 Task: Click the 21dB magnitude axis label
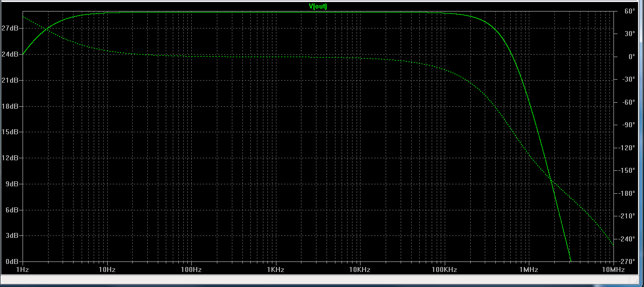pyautogui.click(x=10, y=80)
